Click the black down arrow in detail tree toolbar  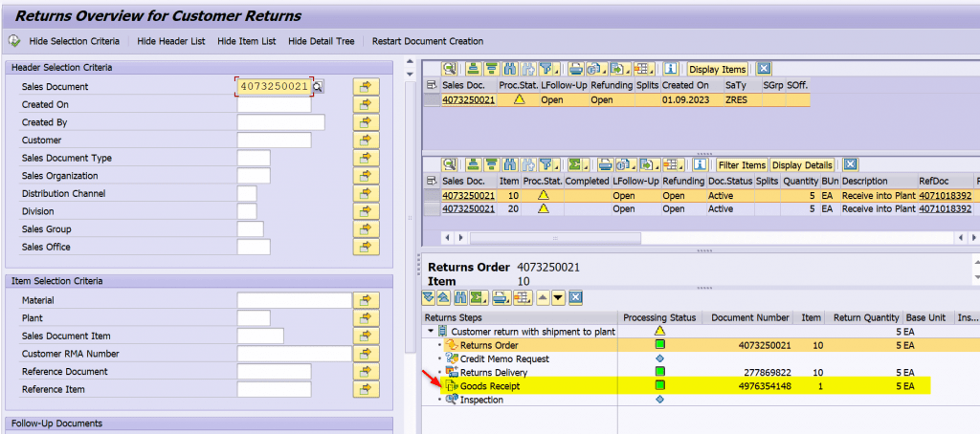(x=558, y=298)
